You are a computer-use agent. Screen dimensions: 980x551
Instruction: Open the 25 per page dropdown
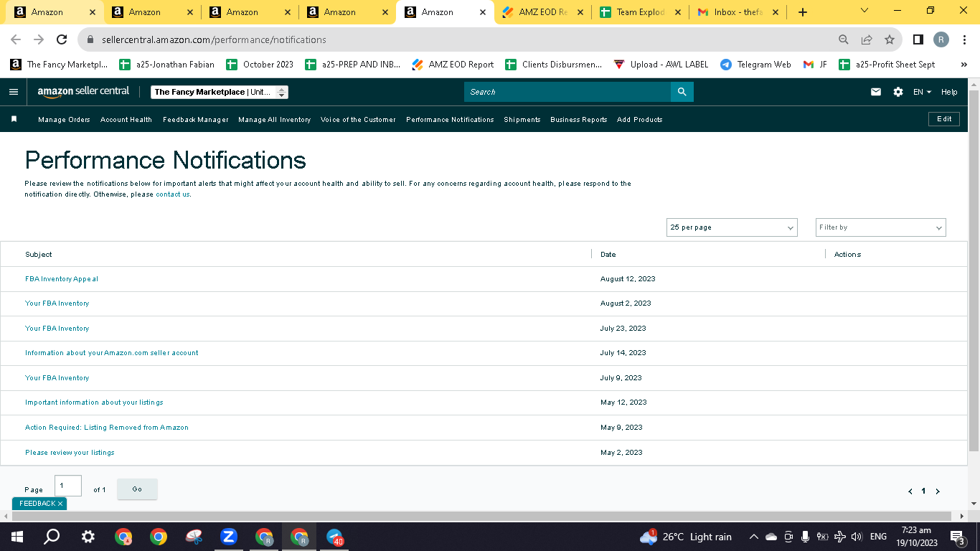732,227
